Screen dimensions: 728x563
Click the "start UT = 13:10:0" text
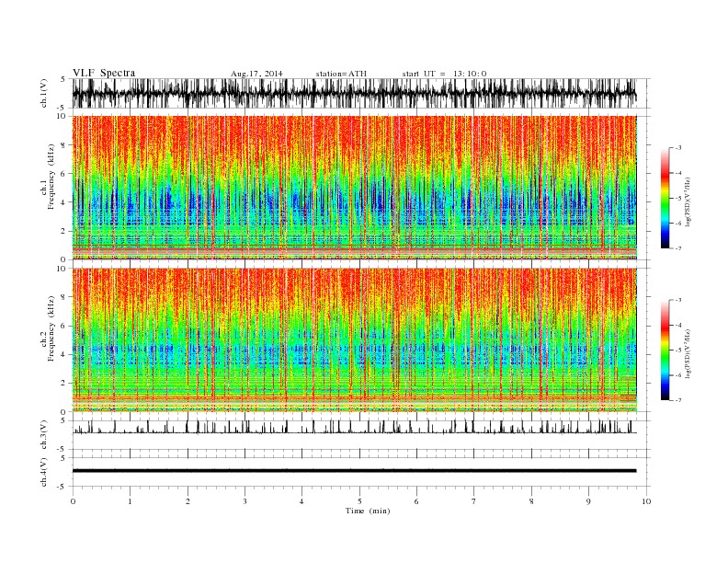point(444,74)
